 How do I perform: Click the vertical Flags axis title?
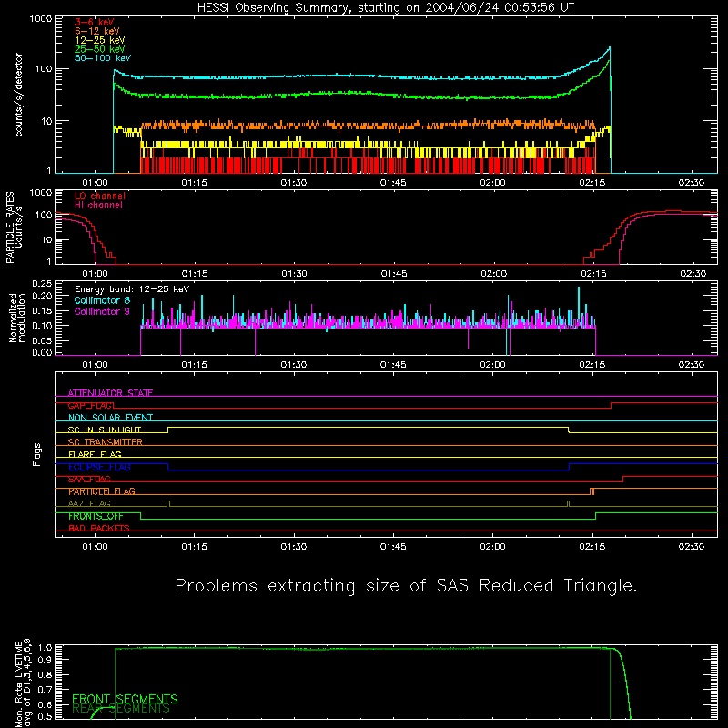coord(37,454)
